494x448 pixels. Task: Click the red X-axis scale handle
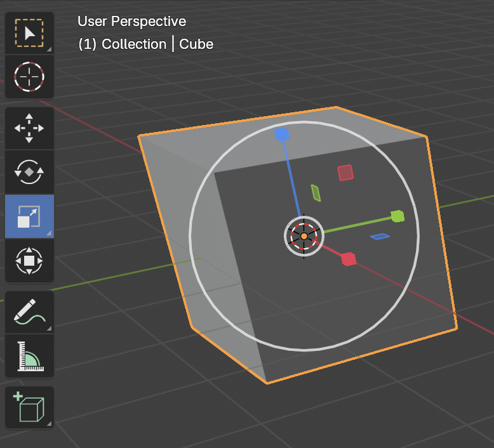(348, 259)
